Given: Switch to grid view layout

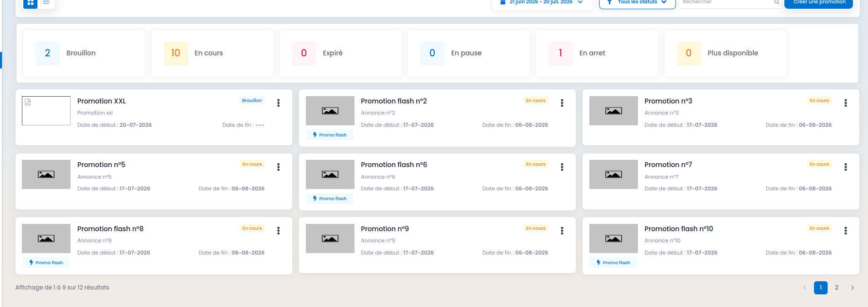Looking at the screenshot, I should [31, 3].
